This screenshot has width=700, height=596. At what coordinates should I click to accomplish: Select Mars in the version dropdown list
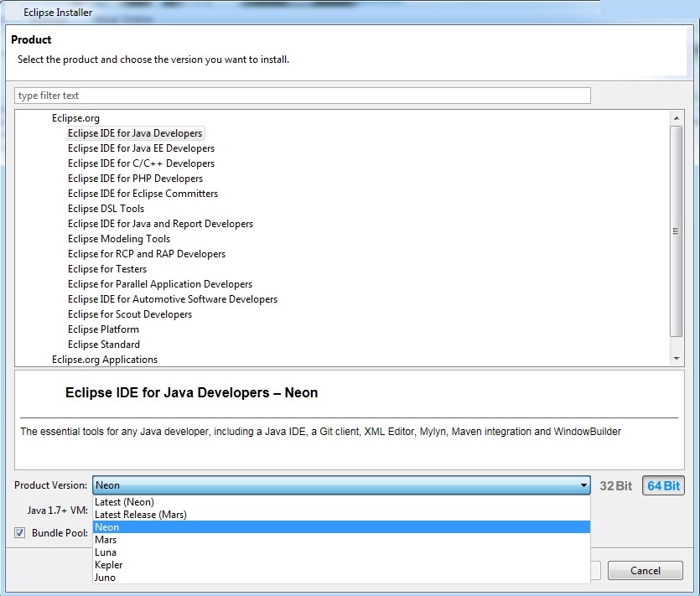coord(341,539)
